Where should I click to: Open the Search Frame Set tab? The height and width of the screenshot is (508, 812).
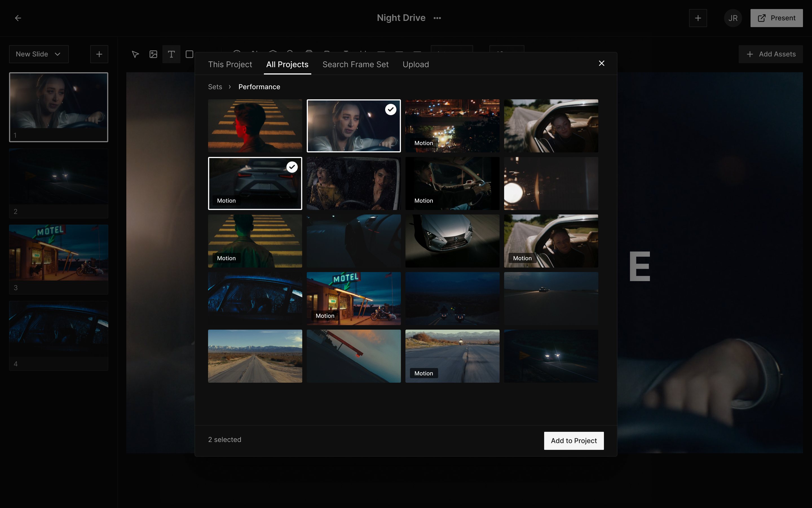(x=355, y=64)
